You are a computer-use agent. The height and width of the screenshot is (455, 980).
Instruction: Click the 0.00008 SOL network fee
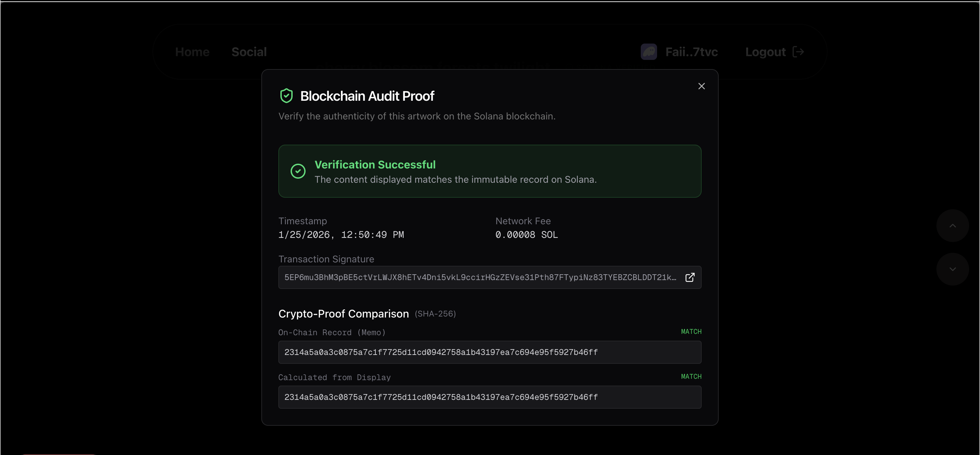coord(526,235)
